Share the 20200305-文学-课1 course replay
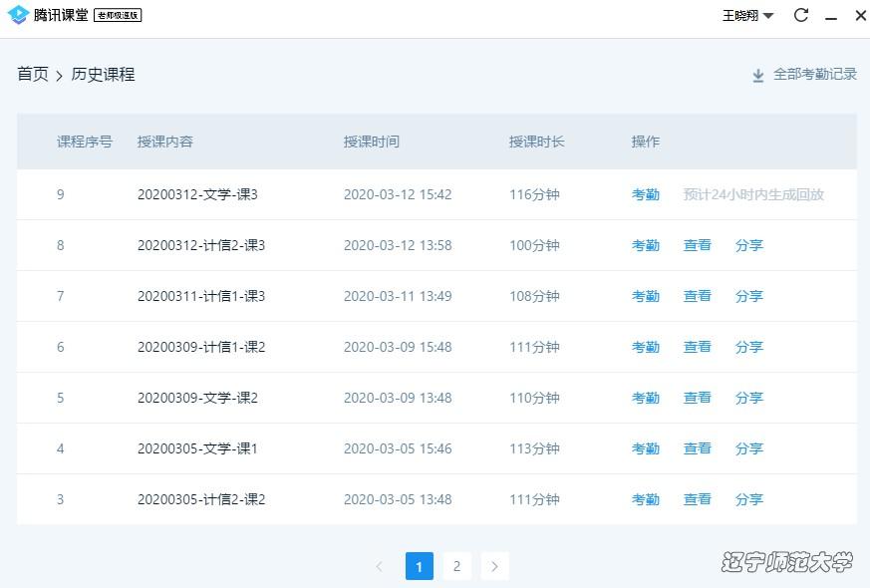Image resolution: width=870 pixels, height=588 pixels. [748, 448]
